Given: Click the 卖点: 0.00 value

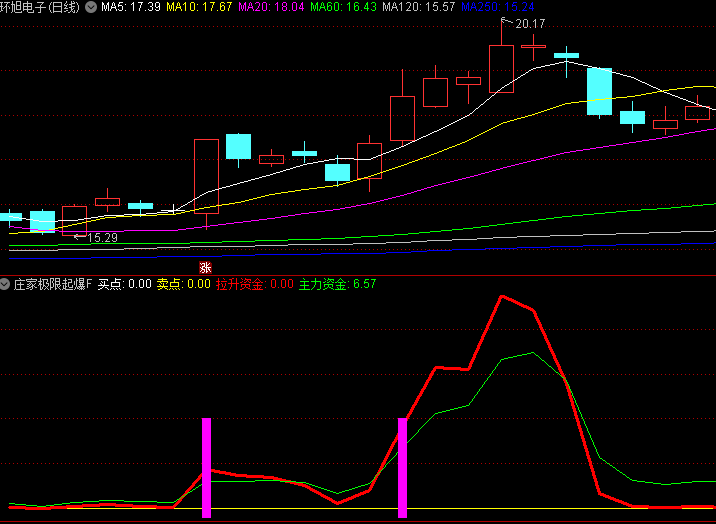Looking at the screenshot, I should [184, 284].
